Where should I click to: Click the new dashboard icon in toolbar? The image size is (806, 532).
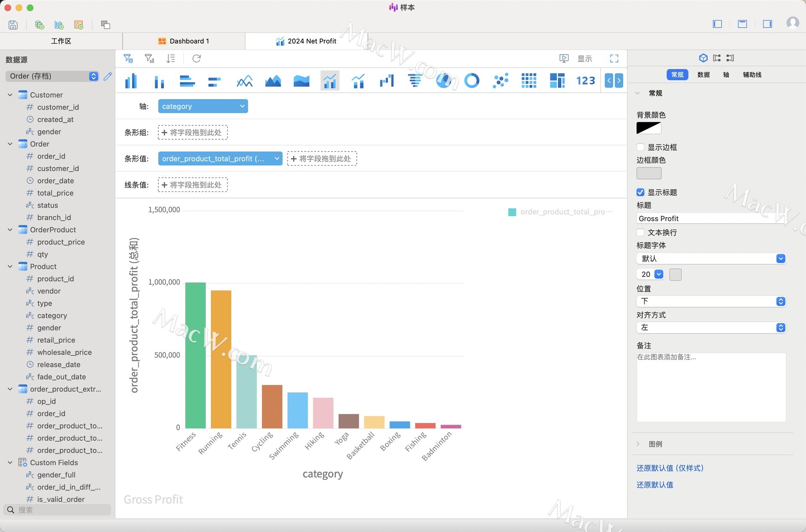pos(79,25)
